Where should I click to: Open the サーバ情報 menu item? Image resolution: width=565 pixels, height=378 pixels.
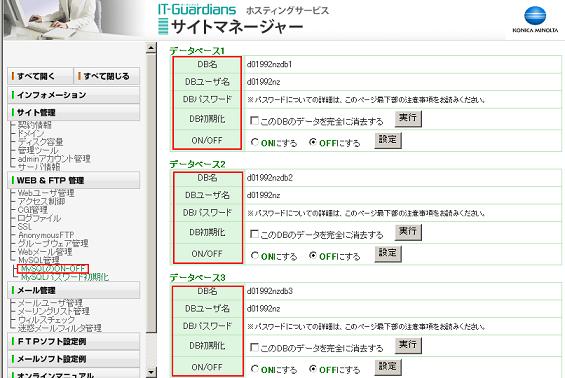coord(39,166)
